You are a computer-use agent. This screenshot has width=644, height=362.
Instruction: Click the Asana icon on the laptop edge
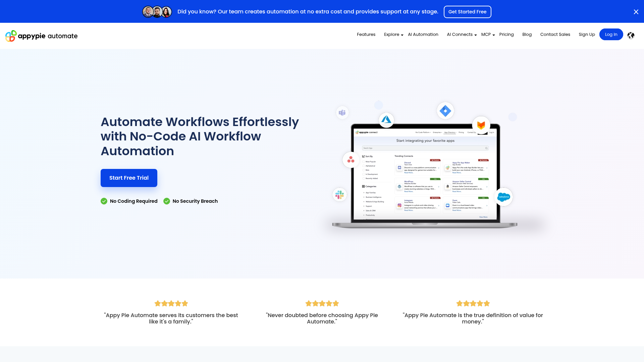[351, 160]
